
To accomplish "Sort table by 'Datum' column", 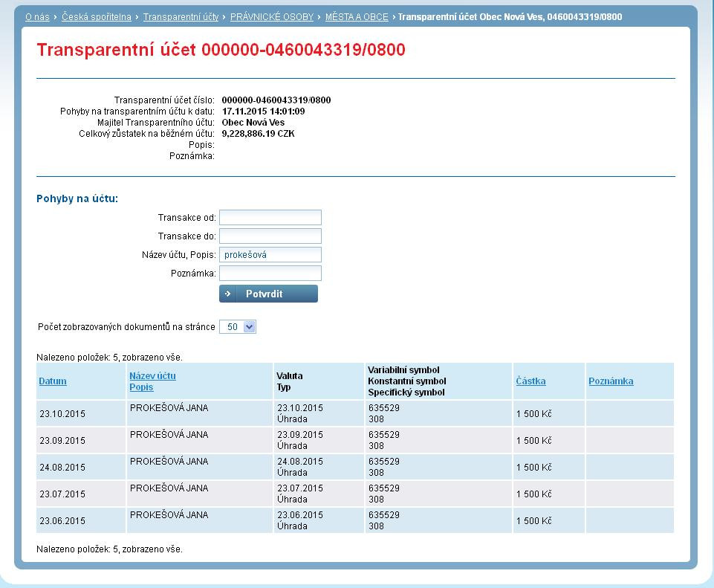I will [53, 381].
